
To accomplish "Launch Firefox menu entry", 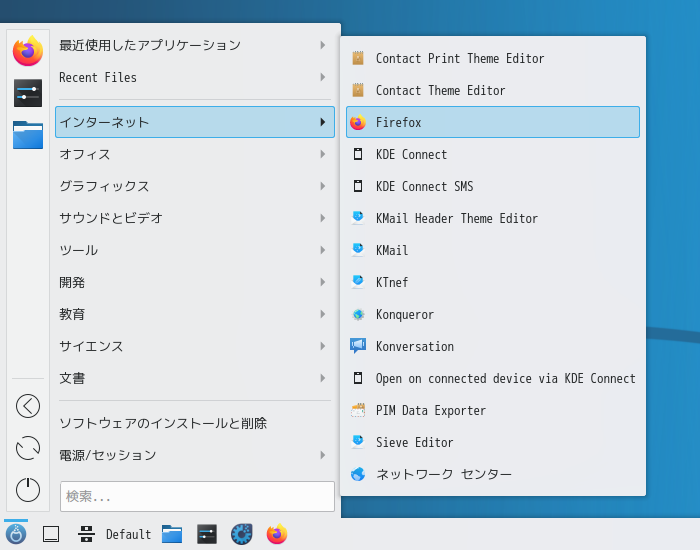I will coord(493,122).
